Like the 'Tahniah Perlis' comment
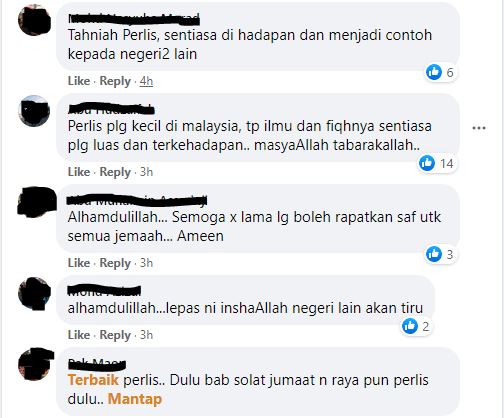504x418 pixels. point(79,81)
